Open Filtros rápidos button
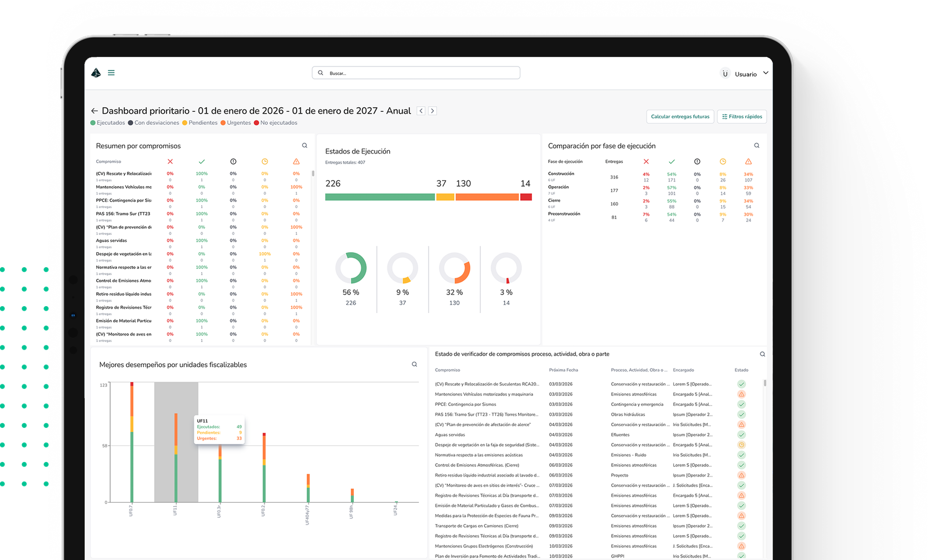 click(742, 117)
